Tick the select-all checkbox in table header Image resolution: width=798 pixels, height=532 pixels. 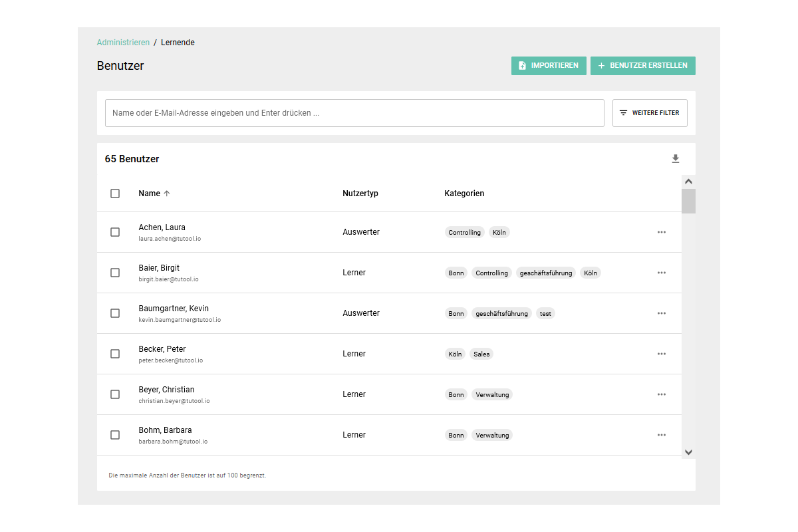coord(115,194)
